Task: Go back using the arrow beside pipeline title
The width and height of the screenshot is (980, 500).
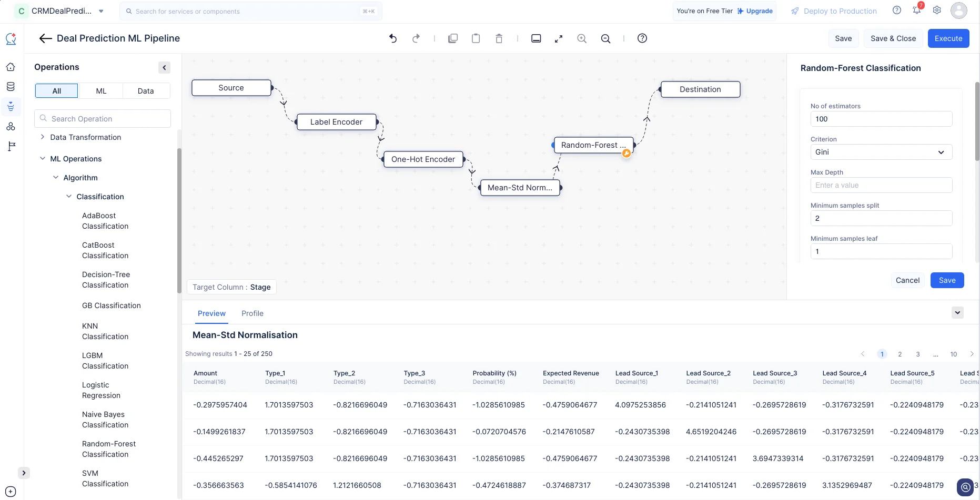Action: coord(45,38)
